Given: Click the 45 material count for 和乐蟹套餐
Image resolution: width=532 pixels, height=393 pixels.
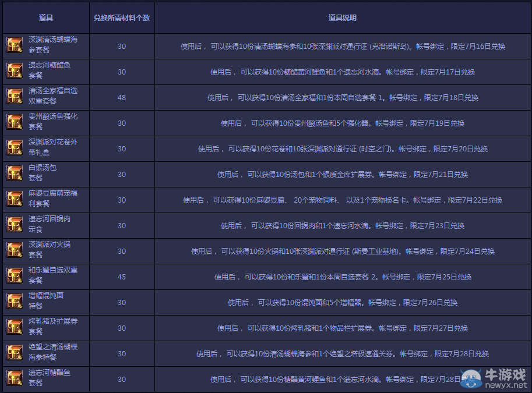Looking at the screenshot, I should [x=121, y=277].
